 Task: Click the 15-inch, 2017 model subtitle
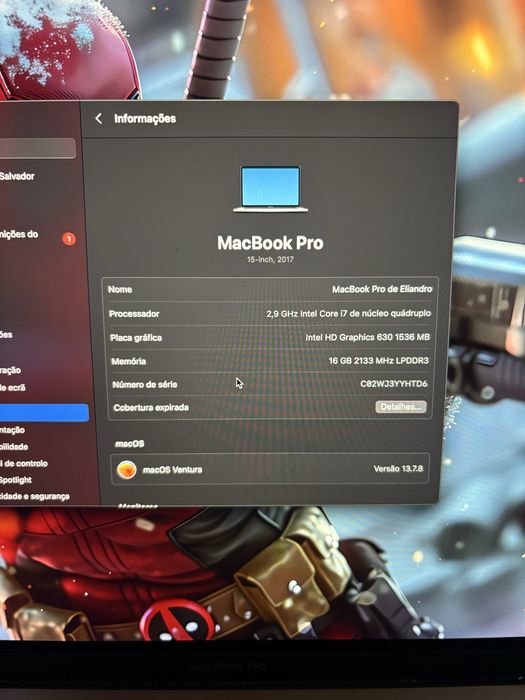tap(271, 259)
